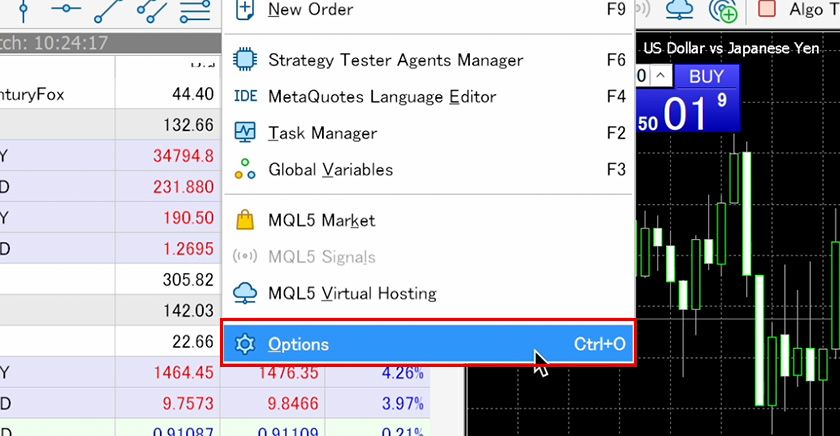This screenshot has width=840, height=436.
Task: Click the Task Manager monitor icon
Action: 244,133
